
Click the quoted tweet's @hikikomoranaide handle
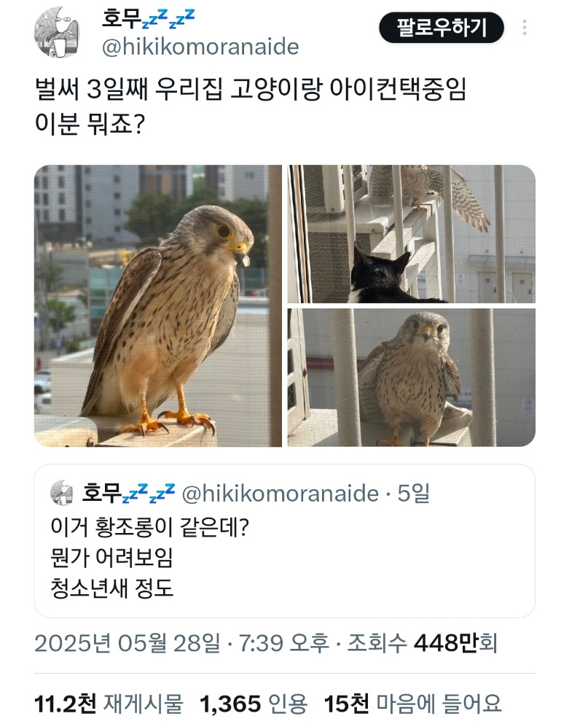tap(280, 494)
